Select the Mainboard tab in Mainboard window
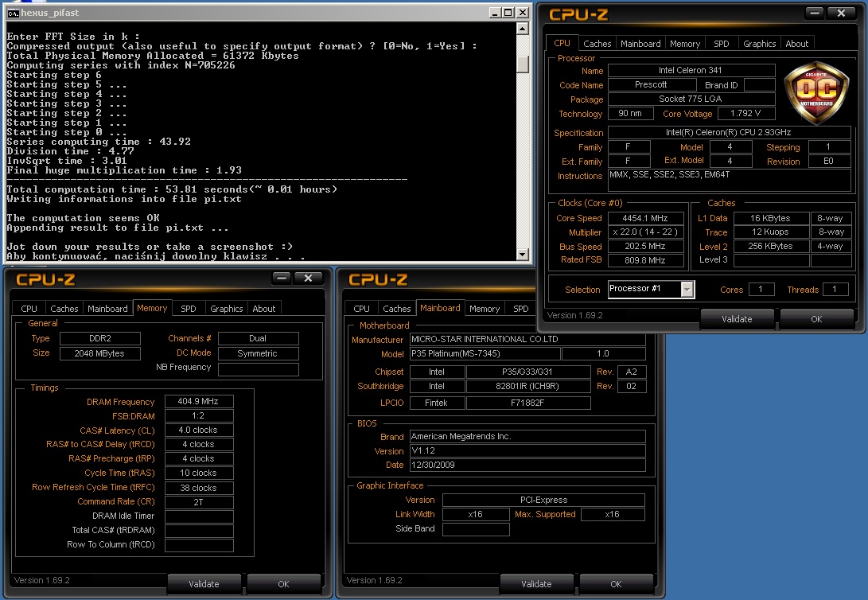The image size is (868, 600). 440,308
